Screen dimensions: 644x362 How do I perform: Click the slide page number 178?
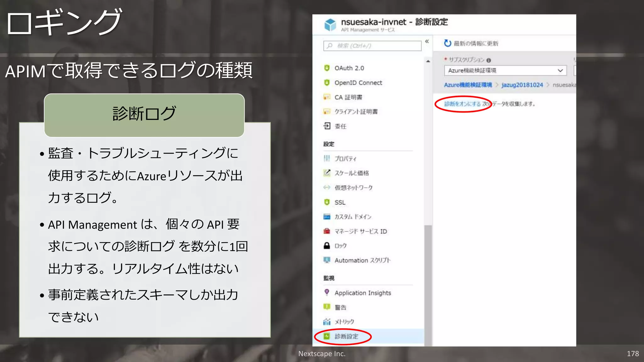pyautogui.click(x=633, y=354)
